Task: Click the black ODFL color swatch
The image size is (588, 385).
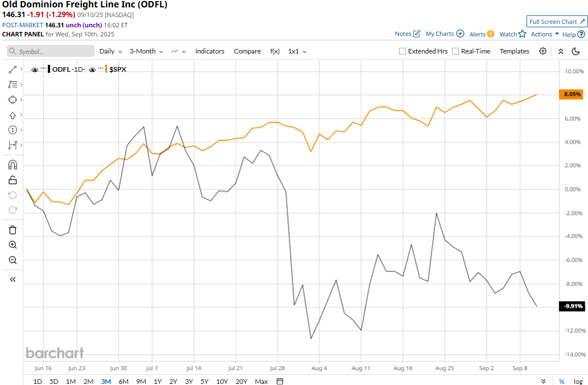Action: [49, 69]
